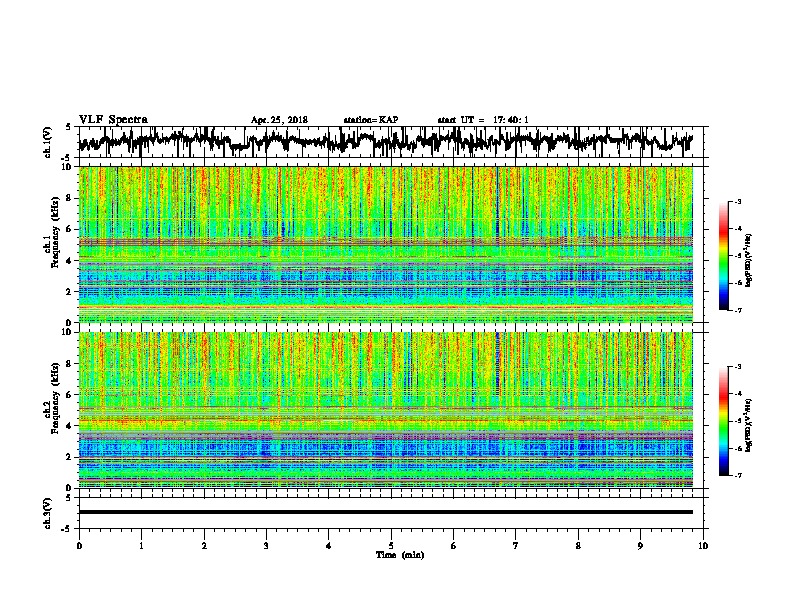Click the ch.2 spectrogram panel

tap(385, 410)
